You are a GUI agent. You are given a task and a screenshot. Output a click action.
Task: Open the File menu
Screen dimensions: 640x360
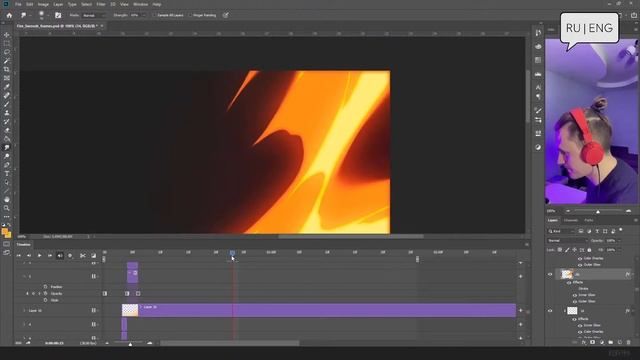pos(18,4)
